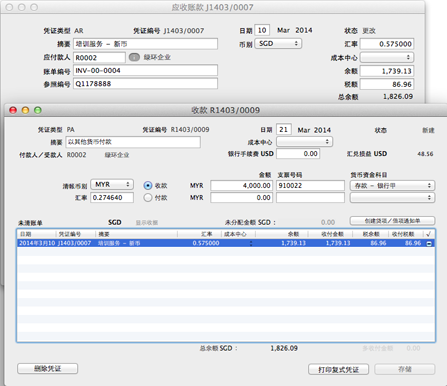Click the 存储 save button
The height and width of the screenshot is (386, 447).
tap(405, 369)
